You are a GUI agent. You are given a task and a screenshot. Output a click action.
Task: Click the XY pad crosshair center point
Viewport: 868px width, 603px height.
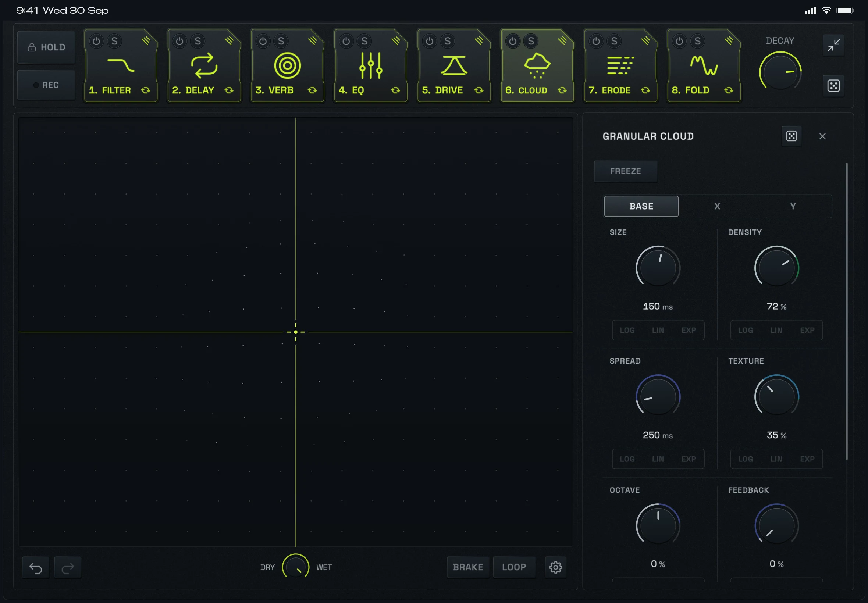(295, 332)
